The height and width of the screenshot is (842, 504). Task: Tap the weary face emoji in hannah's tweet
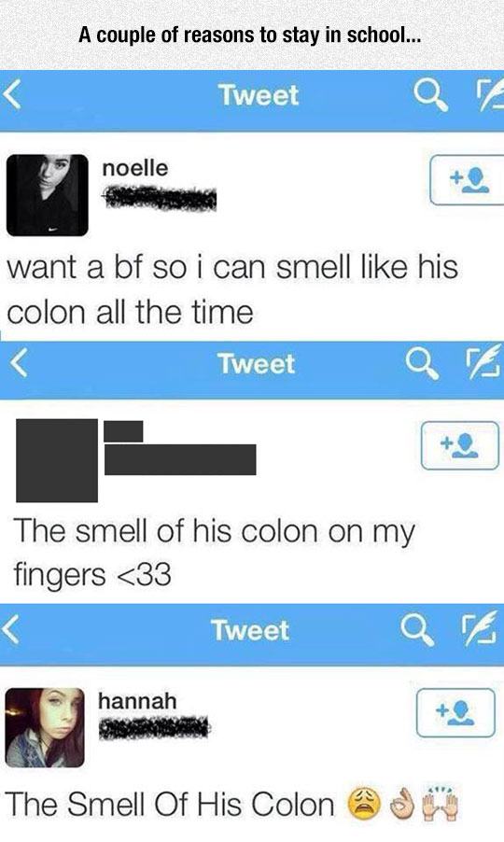tap(365, 805)
